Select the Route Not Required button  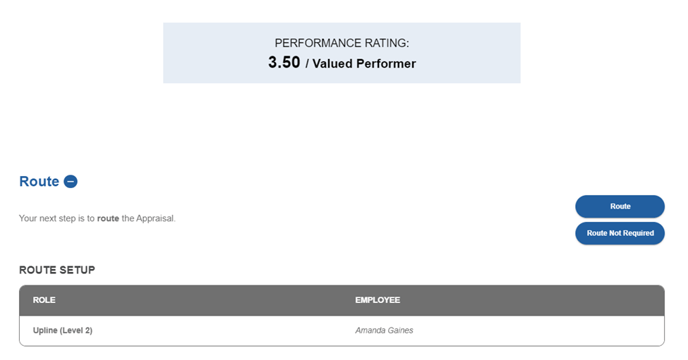[620, 233]
